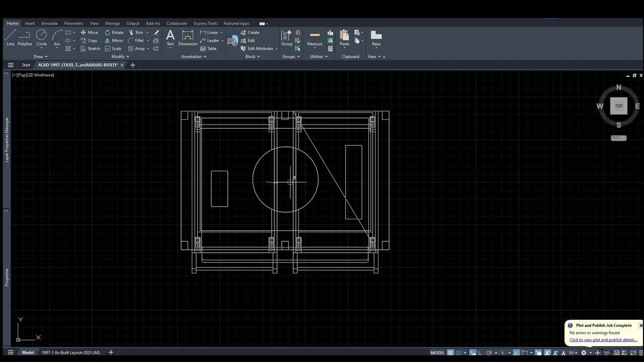Expand the Modify panel options

coord(120,57)
